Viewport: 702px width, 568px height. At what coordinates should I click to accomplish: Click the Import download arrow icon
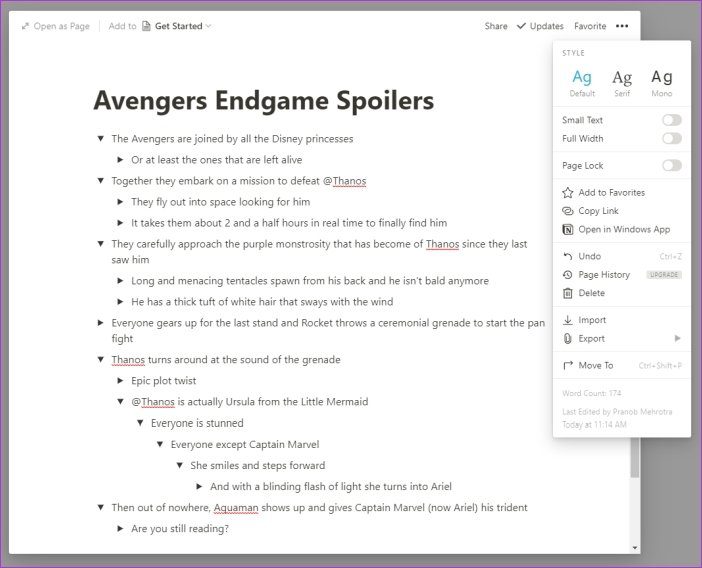[x=568, y=320]
